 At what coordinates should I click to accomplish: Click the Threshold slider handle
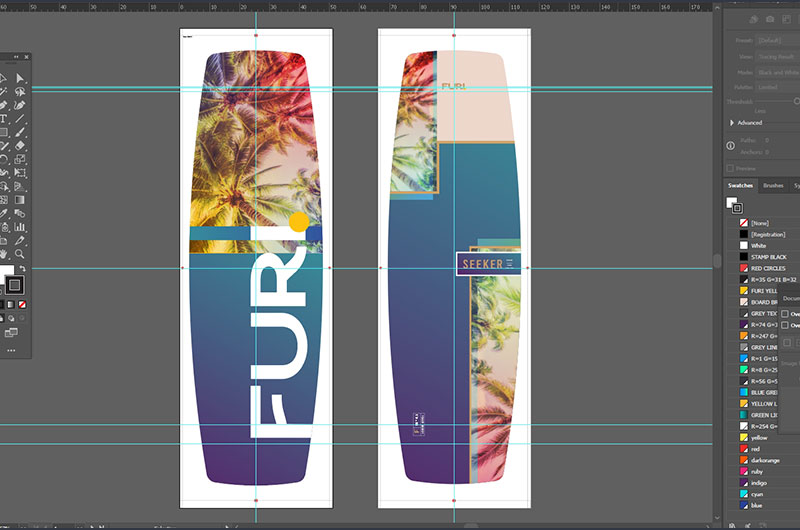point(796,102)
